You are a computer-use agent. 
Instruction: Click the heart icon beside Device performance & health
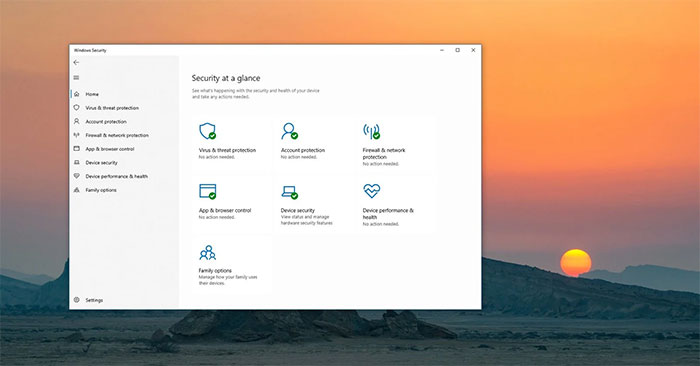pos(76,176)
